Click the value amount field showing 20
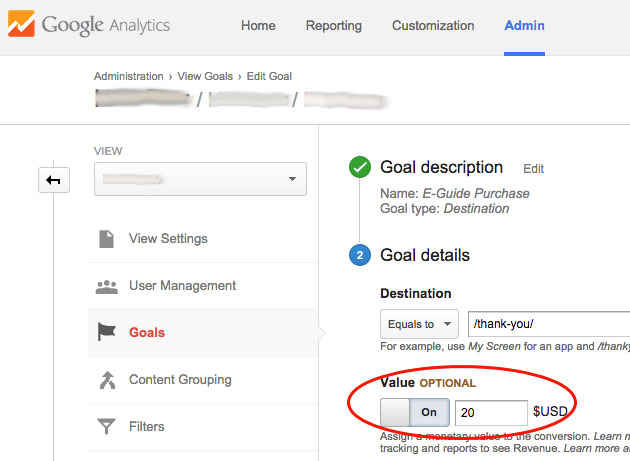 [x=490, y=412]
